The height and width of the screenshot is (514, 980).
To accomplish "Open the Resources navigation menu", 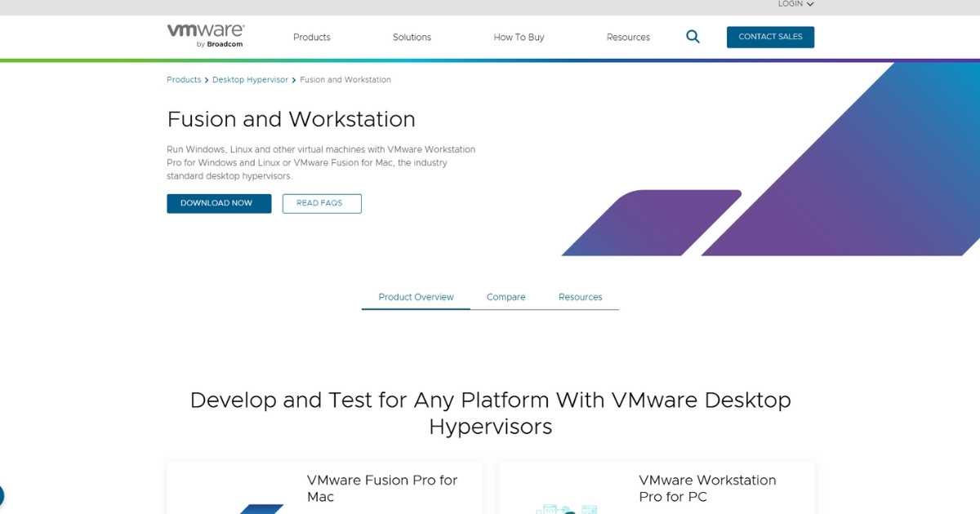I will coord(628,38).
